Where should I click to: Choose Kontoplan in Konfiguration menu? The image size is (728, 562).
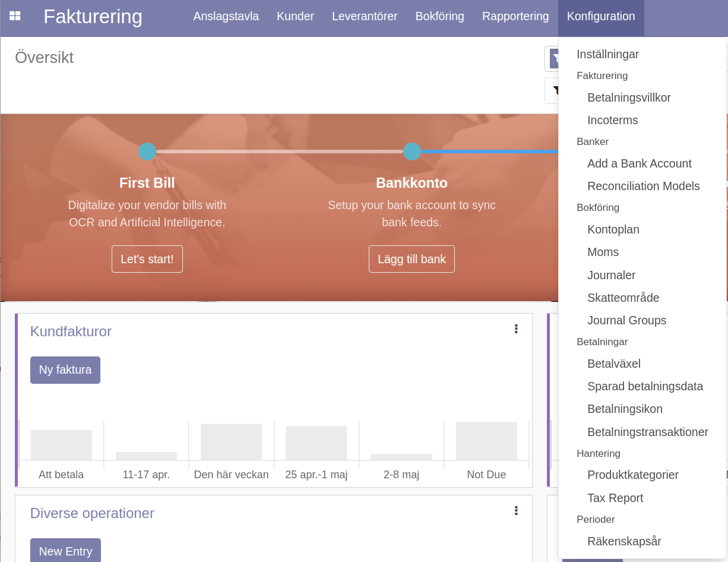tap(613, 229)
